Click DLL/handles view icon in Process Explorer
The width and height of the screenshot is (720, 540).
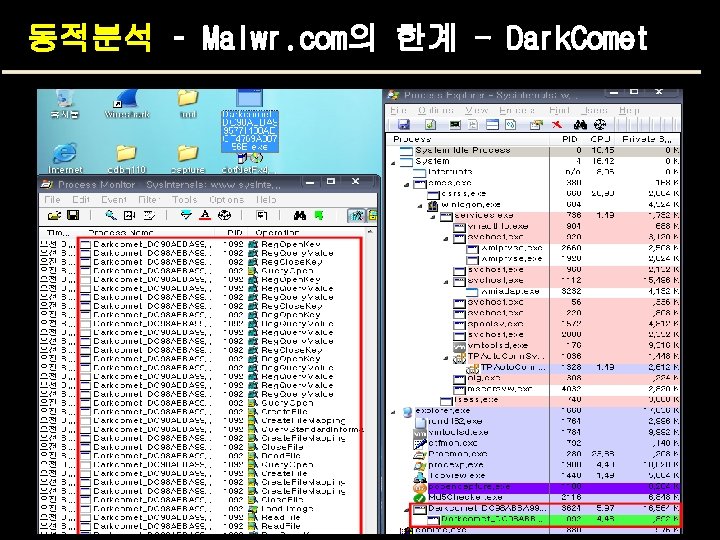click(x=511, y=124)
